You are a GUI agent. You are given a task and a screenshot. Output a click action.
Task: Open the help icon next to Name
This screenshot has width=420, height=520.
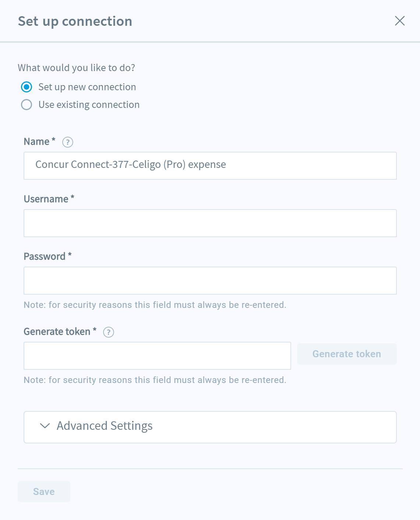(68, 142)
